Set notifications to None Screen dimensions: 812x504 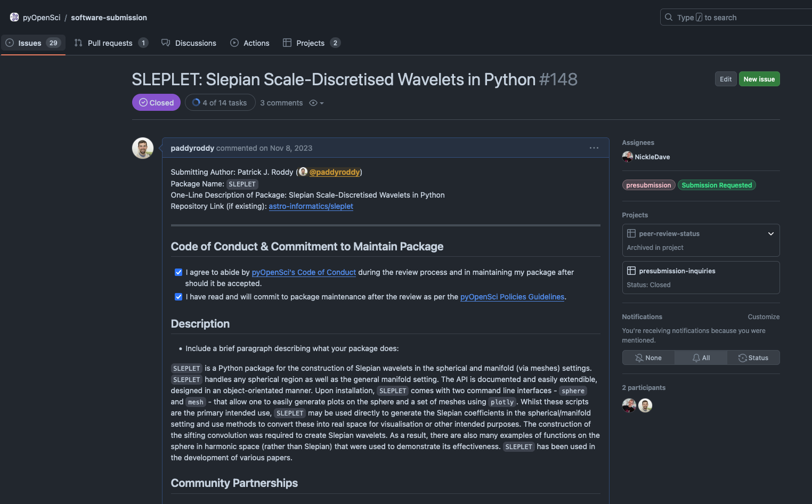(648, 357)
